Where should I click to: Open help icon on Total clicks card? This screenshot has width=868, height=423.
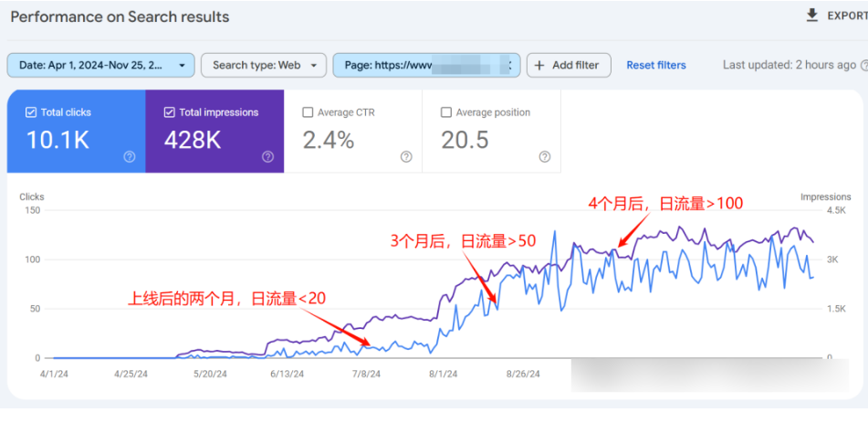[x=130, y=157]
